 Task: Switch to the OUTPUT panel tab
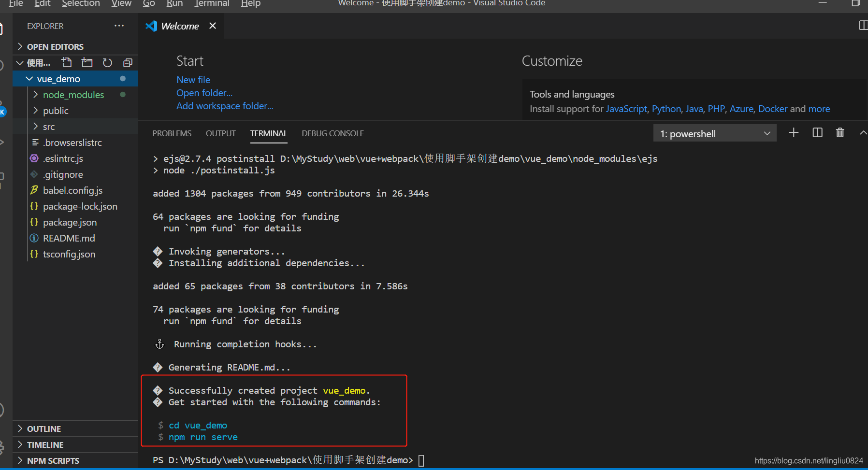click(x=221, y=133)
